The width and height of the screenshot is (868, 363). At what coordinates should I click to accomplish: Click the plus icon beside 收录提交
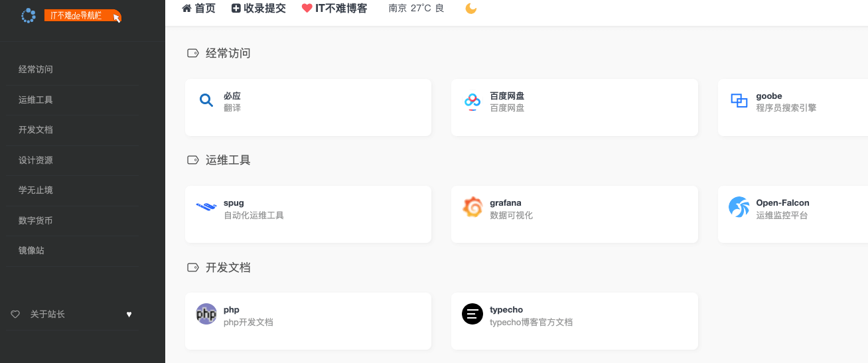pyautogui.click(x=236, y=9)
